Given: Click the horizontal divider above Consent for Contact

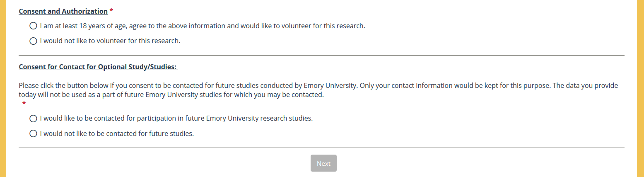Looking at the screenshot, I should (321, 55).
